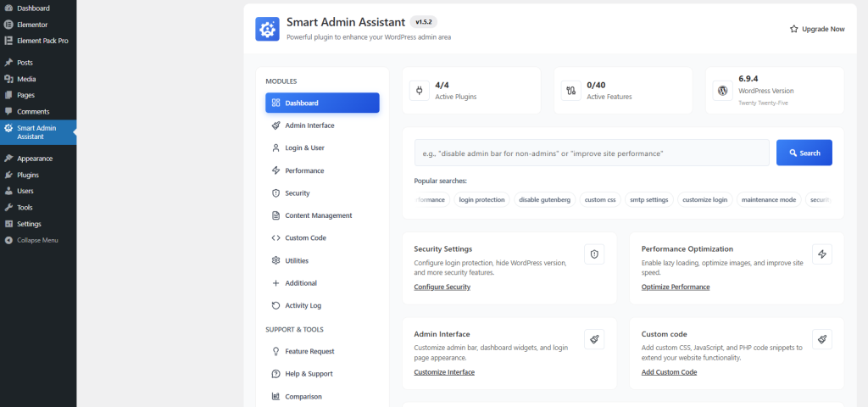Click the blue Search button
The image size is (868, 407).
coord(804,153)
